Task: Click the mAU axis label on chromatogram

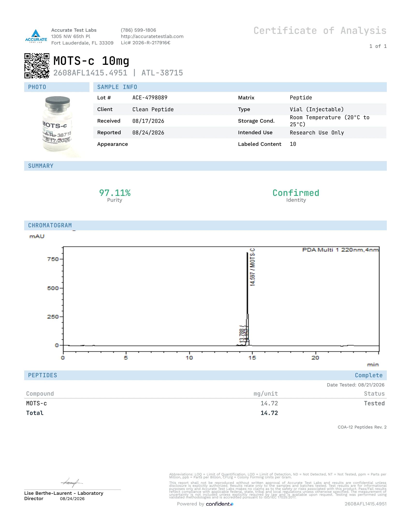Action: [37, 236]
